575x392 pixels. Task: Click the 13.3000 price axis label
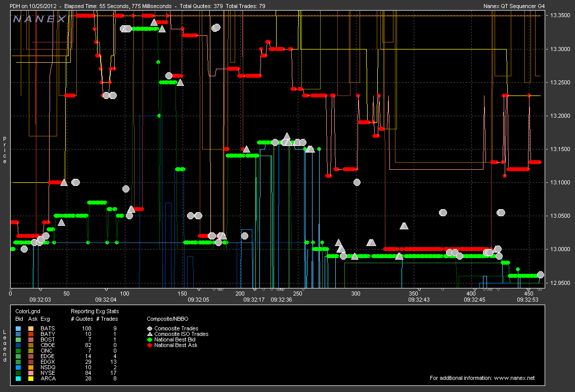(560, 49)
